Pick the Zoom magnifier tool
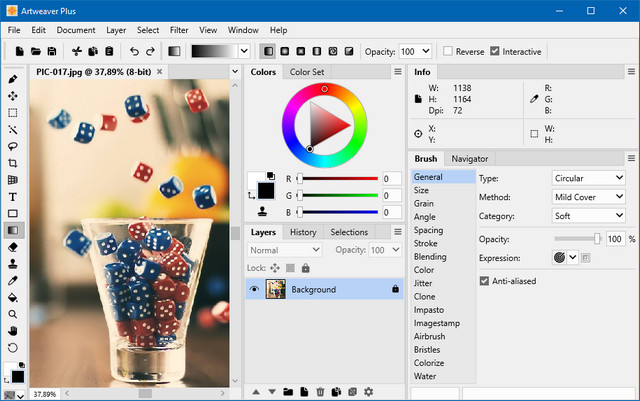 click(x=13, y=314)
